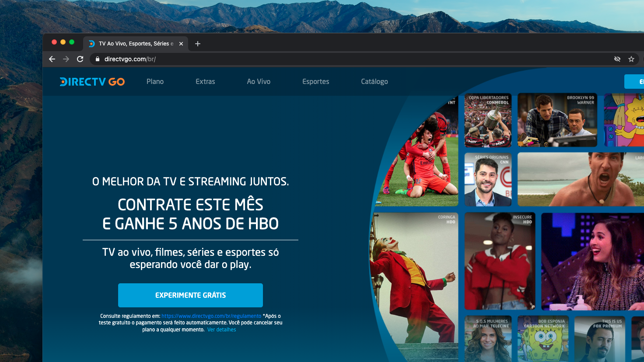Open the Bob Esponja Cartoon Network thumbnail

pyautogui.click(x=543, y=339)
